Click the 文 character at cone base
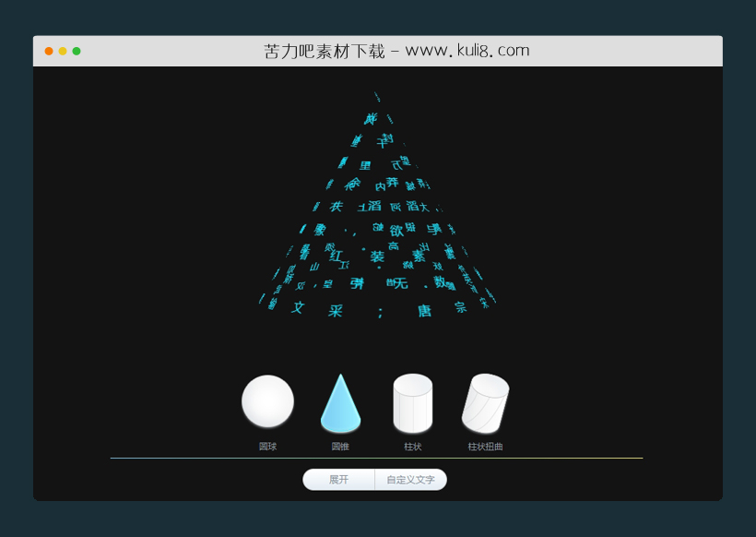The image size is (756, 537). 298,307
